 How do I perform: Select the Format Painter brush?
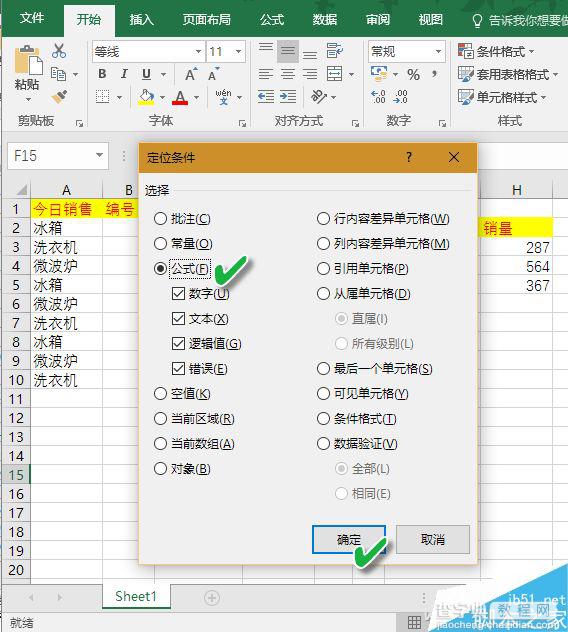coord(59,97)
